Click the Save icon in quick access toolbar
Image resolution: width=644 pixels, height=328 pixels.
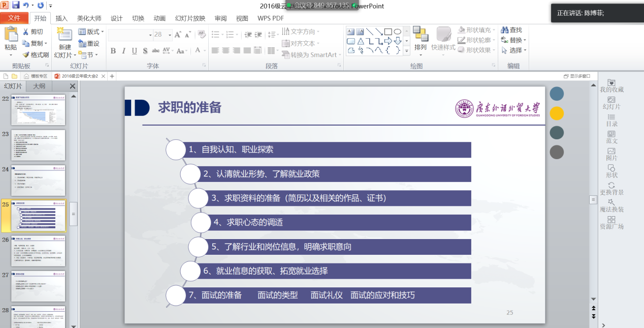click(15, 6)
